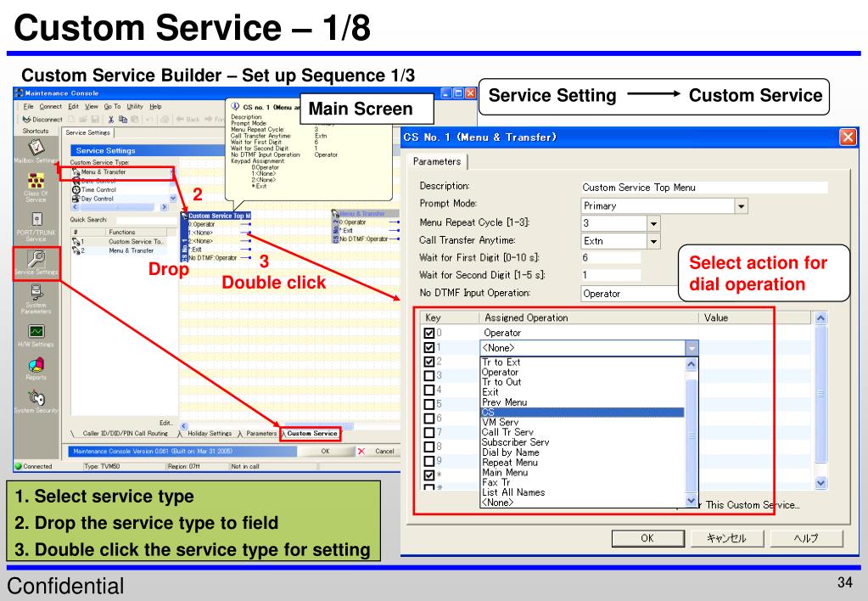Click Custom Service Top Menu block header

point(216,216)
